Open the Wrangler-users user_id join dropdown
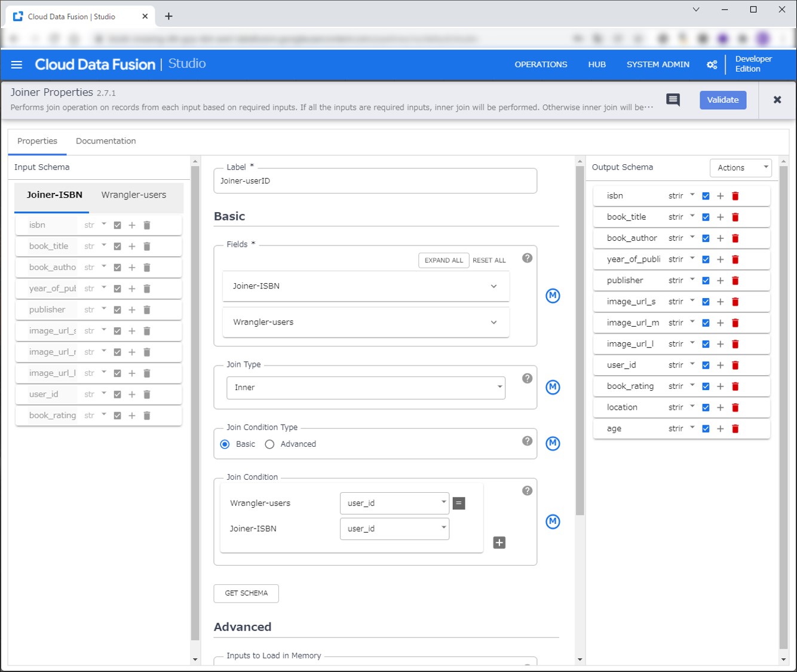Viewport: 797px width, 672px height. 394,504
